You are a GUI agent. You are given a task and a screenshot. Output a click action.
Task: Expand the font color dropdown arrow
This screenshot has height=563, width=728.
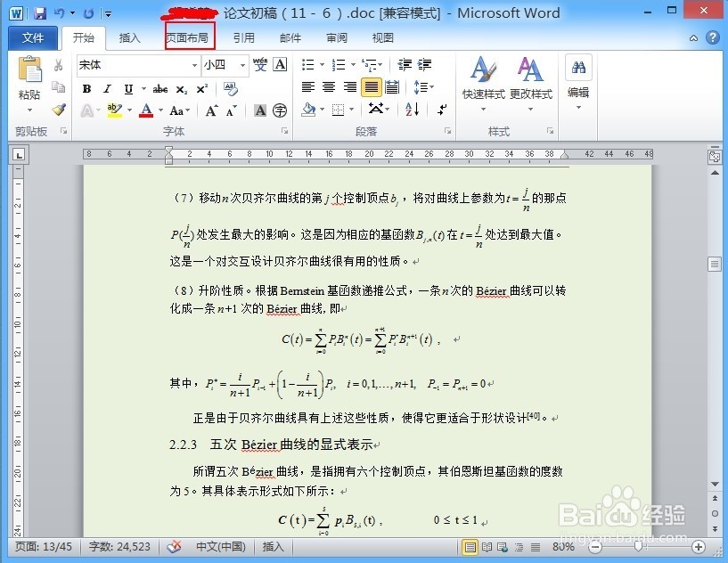point(160,110)
